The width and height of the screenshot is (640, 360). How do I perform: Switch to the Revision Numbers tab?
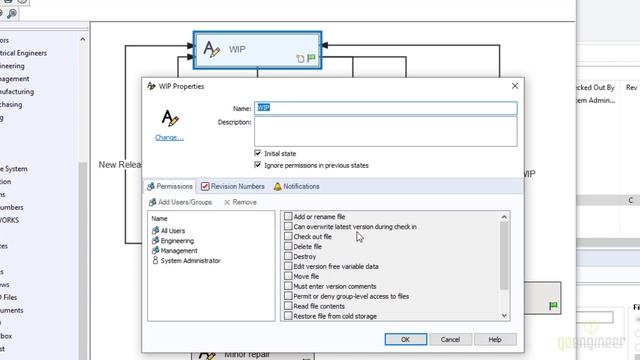233,187
